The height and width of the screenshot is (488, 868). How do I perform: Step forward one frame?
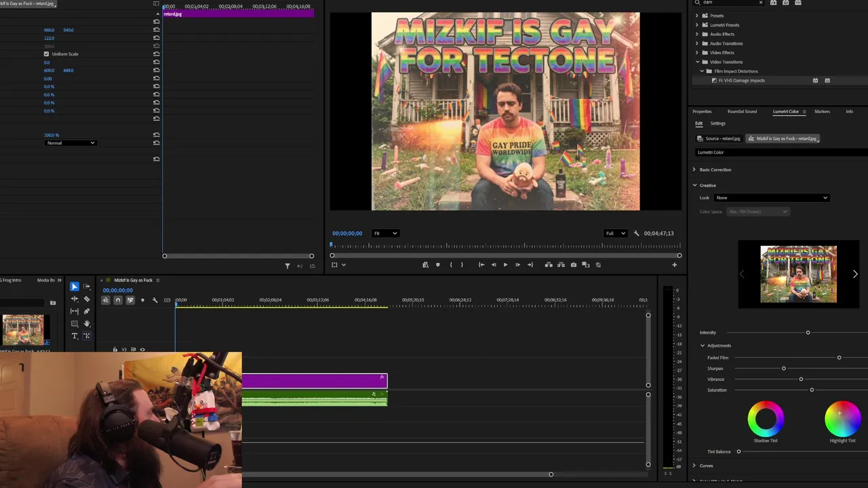[x=517, y=265]
